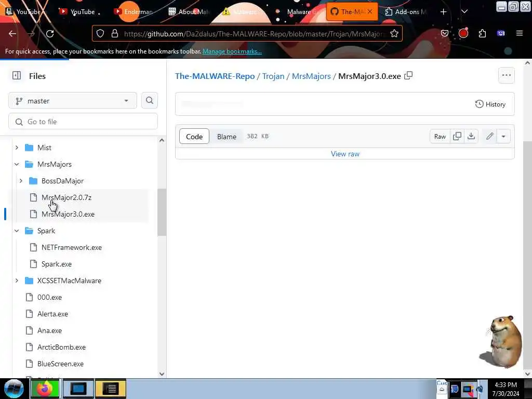View site security lock information
Screen dimensions: 532x399
[x=115, y=34]
